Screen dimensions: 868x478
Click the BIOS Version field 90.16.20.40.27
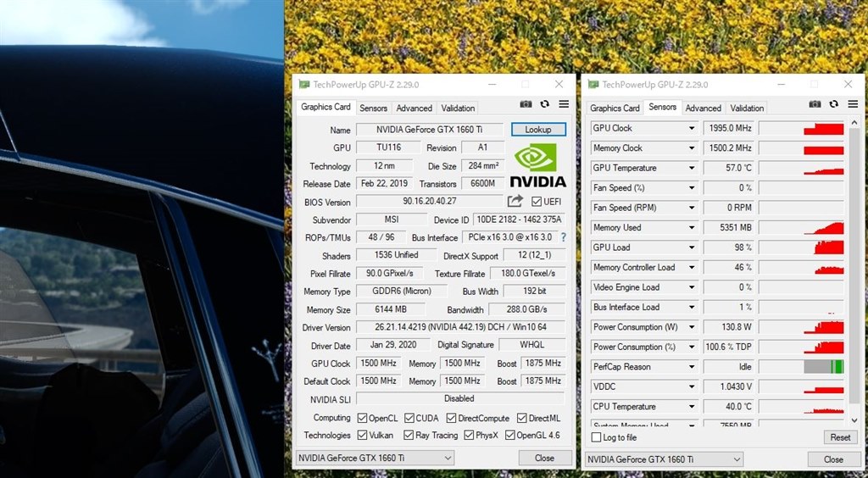pyautogui.click(x=430, y=202)
